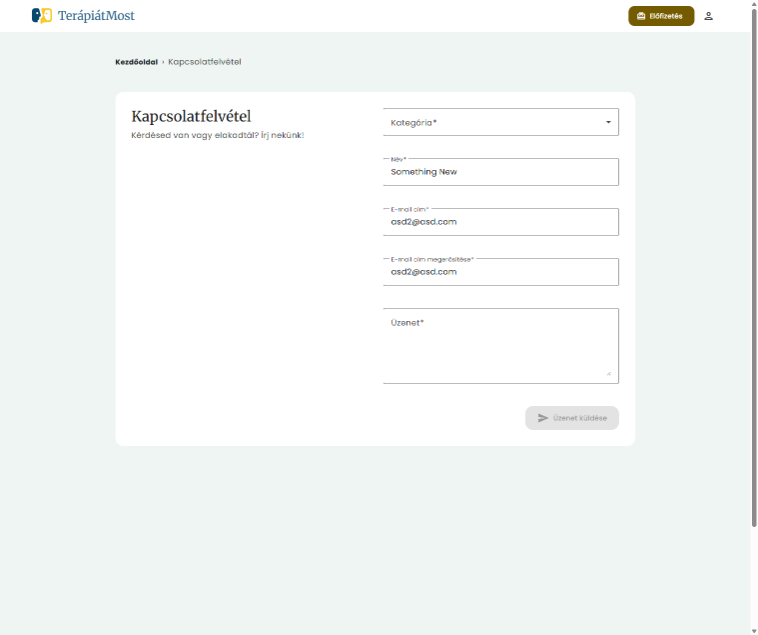Click inside the Üzenet text area
The image size is (758, 635).
click(x=500, y=346)
